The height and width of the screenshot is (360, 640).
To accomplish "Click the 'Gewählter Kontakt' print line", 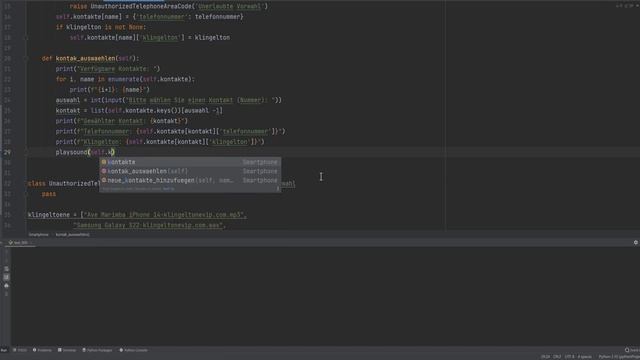I will pos(122,121).
